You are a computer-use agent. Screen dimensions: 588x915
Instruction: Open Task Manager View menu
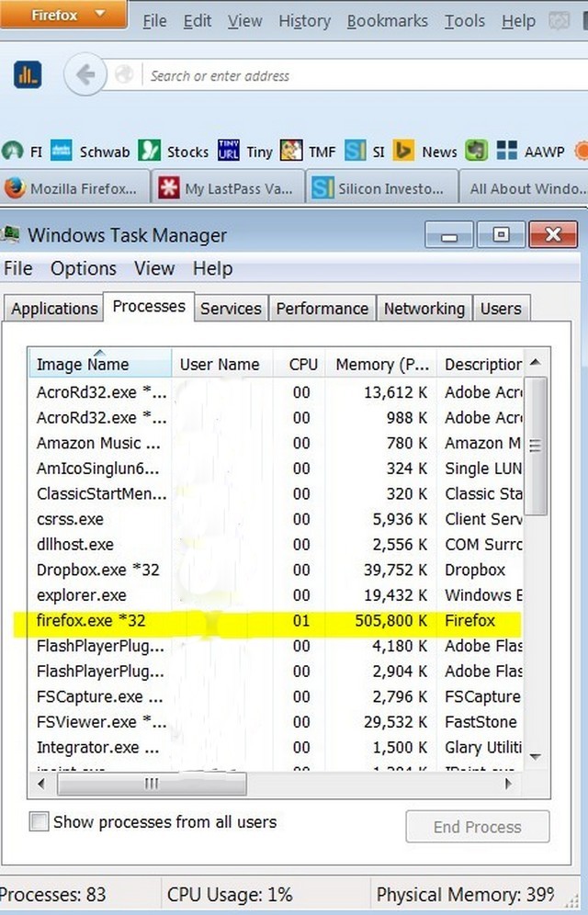click(x=154, y=268)
